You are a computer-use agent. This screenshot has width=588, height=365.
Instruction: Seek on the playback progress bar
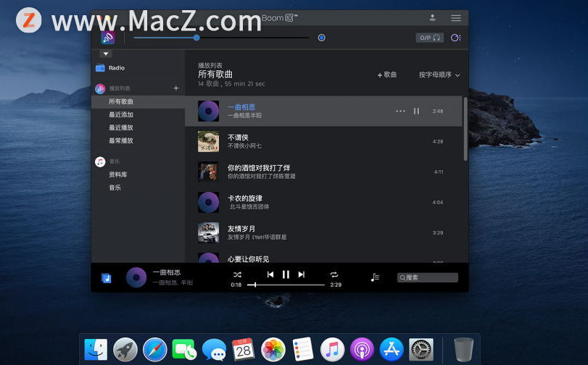point(286,285)
